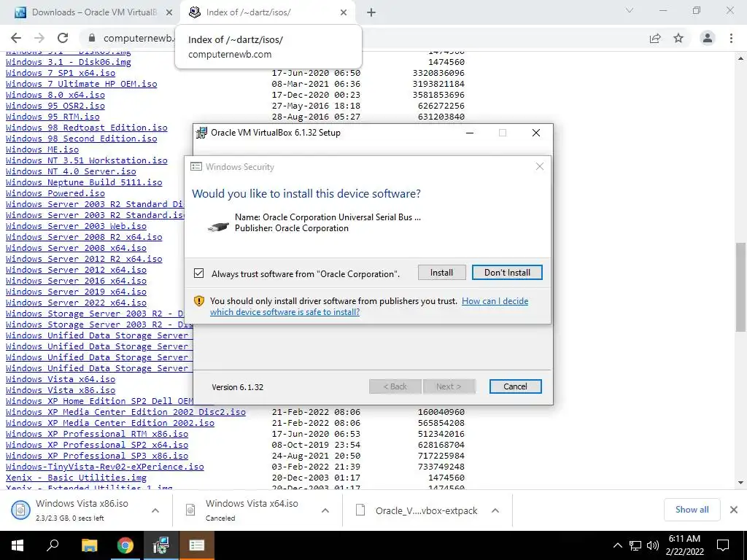
Task: Select the Index of /~dartz/isos/ tab
Action: 267,12
